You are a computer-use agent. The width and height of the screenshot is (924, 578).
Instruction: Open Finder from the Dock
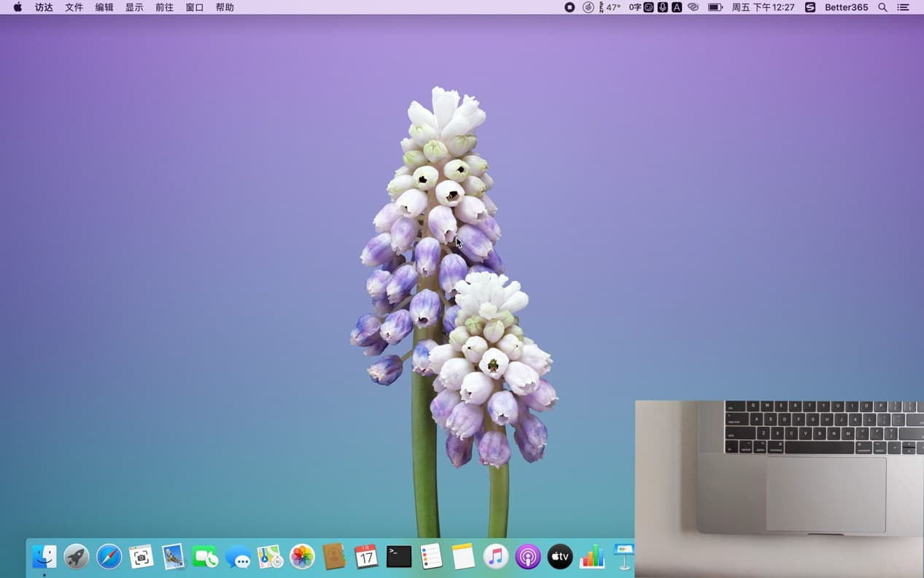pos(44,557)
